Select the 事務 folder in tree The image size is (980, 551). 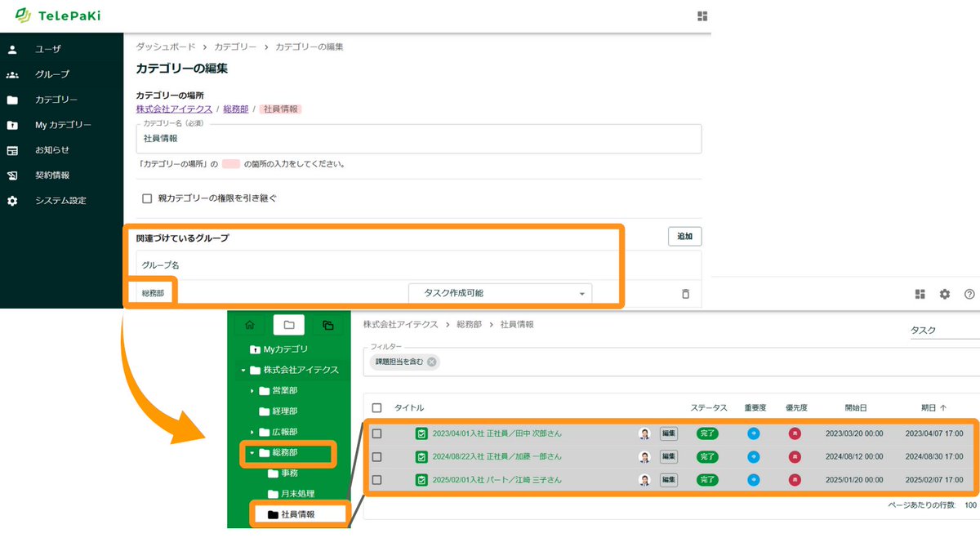coord(283,473)
